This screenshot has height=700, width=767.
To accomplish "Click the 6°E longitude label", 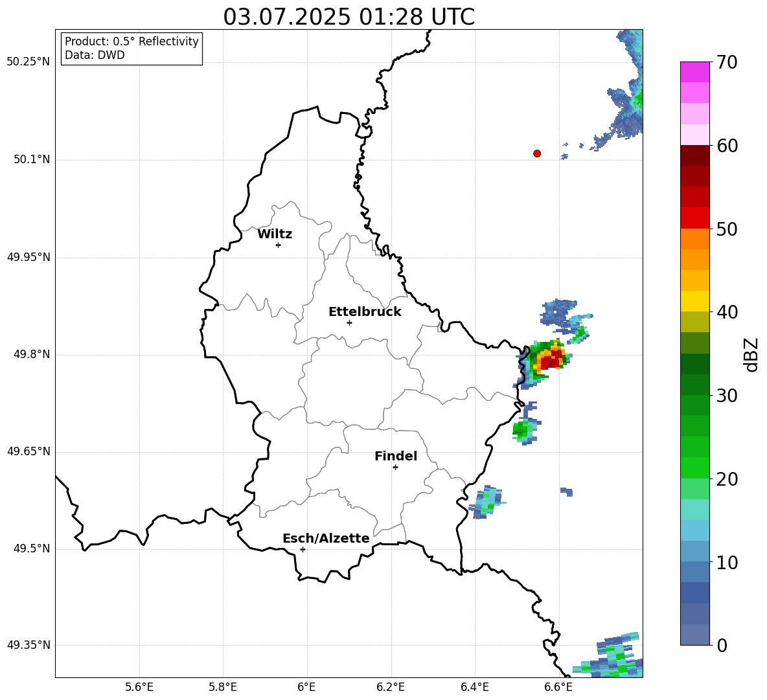I will tap(306, 687).
